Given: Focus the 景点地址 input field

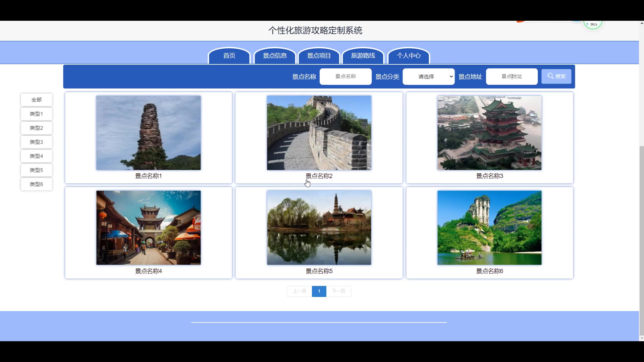Looking at the screenshot, I should [x=512, y=77].
